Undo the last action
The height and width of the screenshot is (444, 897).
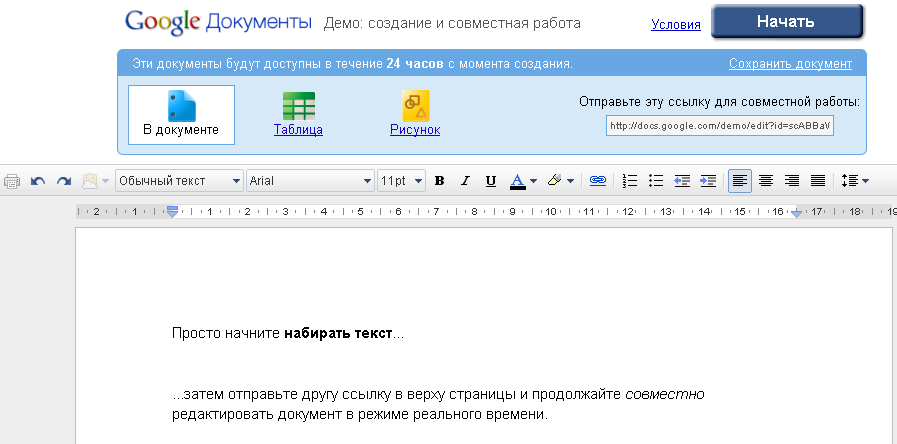pyautogui.click(x=38, y=181)
